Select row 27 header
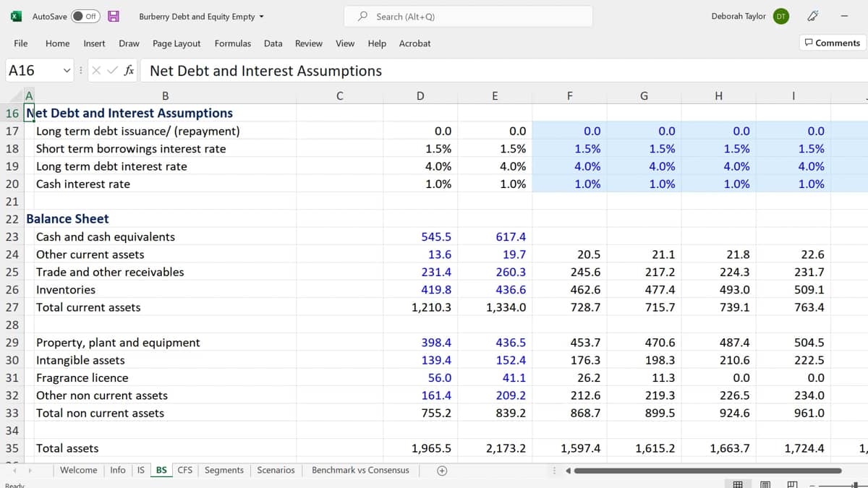This screenshot has height=488, width=868. point(12,307)
